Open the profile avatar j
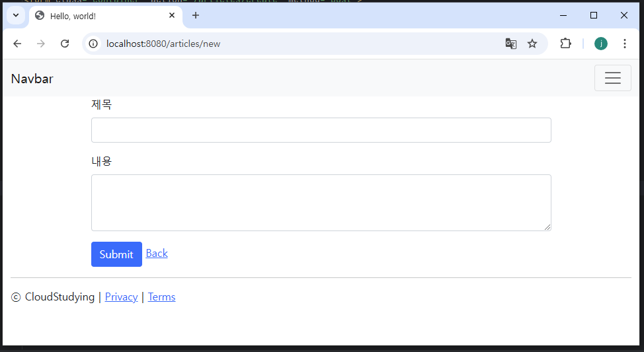This screenshot has height=352, width=644. [x=601, y=44]
